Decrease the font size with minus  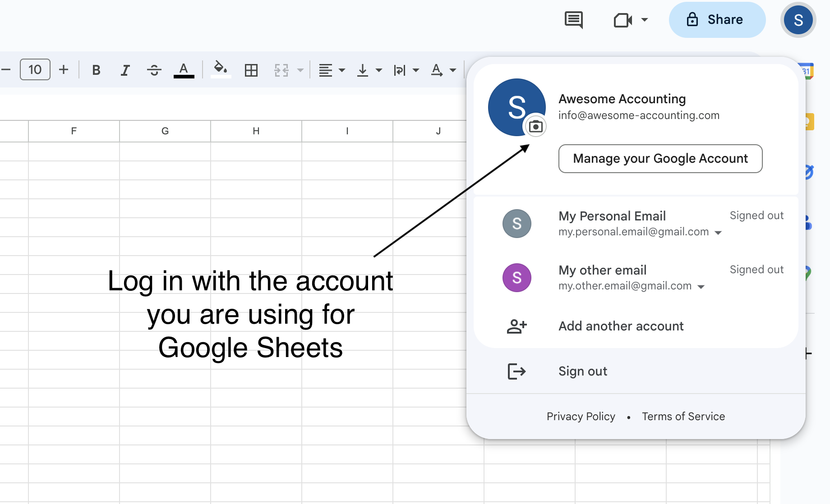(x=6, y=70)
